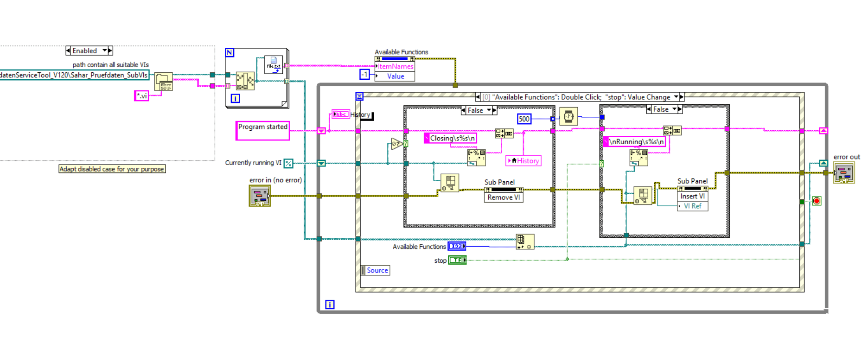Click the Sub Panel header of Remove VI
This screenshot has height=350, width=868.
pyautogui.click(x=504, y=190)
